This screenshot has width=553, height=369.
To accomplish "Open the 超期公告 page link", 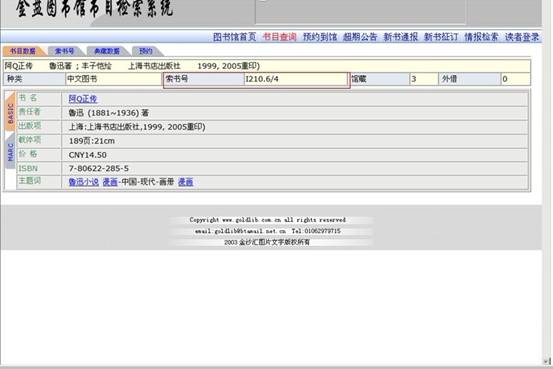I will 360,37.
